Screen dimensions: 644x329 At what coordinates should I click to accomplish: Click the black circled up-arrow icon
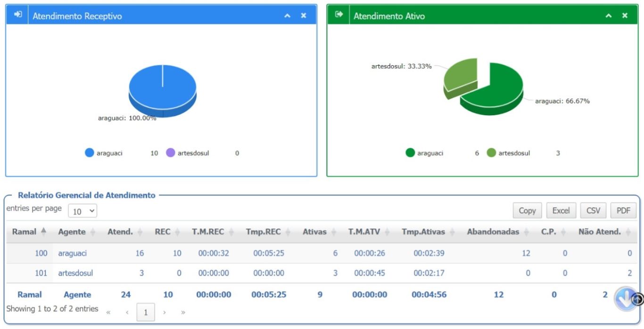pos(637,299)
